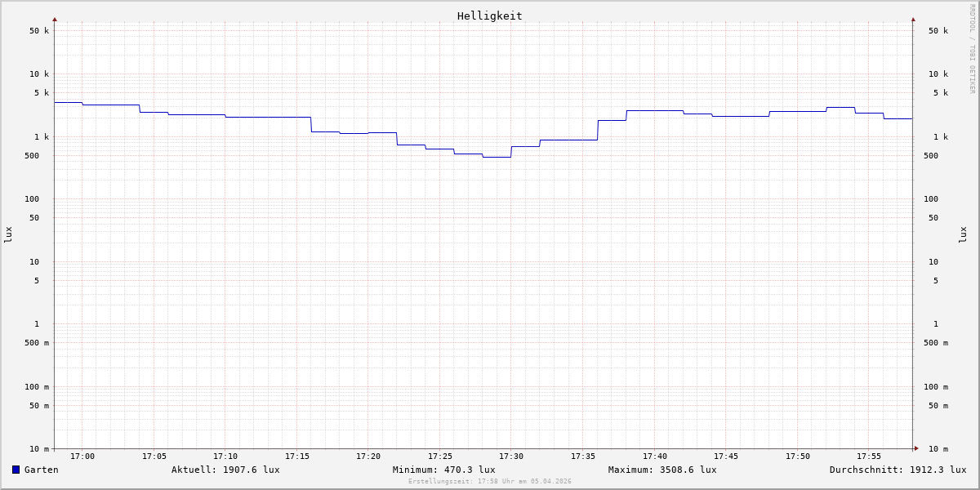The width and height of the screenshot is (980, 490).
Task: Select the Aktuell 1907.6 lux value
Action: (x=225, y=470)
